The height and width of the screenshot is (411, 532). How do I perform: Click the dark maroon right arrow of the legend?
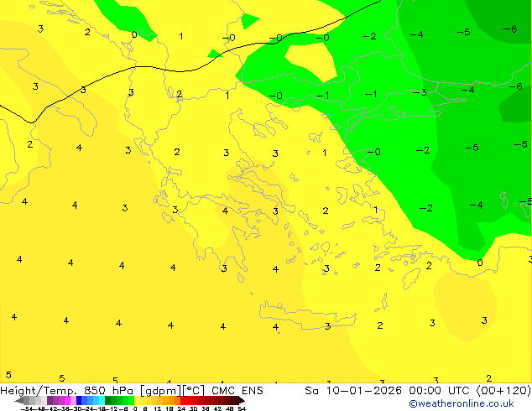[242, 400]
